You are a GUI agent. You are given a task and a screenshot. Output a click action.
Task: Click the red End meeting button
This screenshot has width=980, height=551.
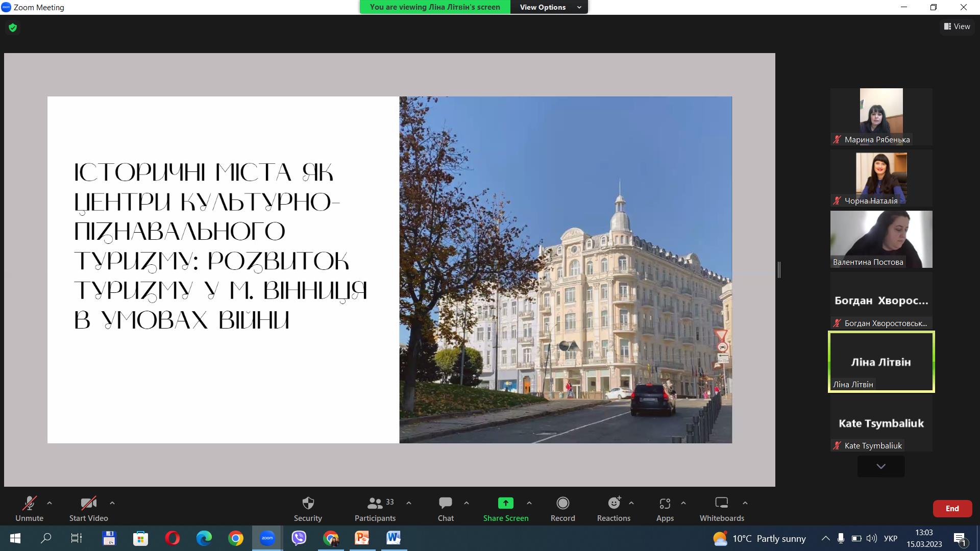point(952,508)
